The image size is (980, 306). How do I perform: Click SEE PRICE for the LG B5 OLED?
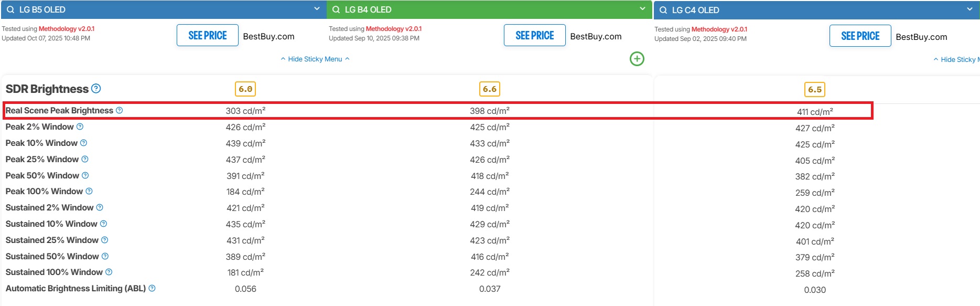207,35
